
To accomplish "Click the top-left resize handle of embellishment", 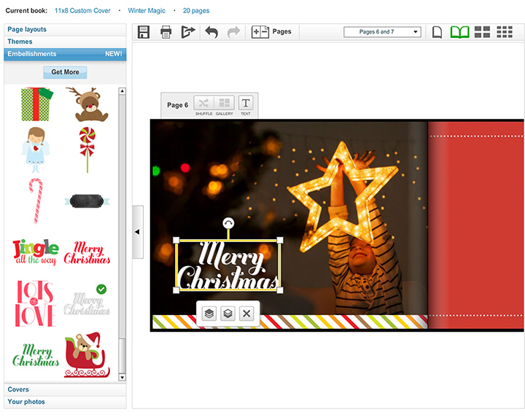I will [176, 240].
